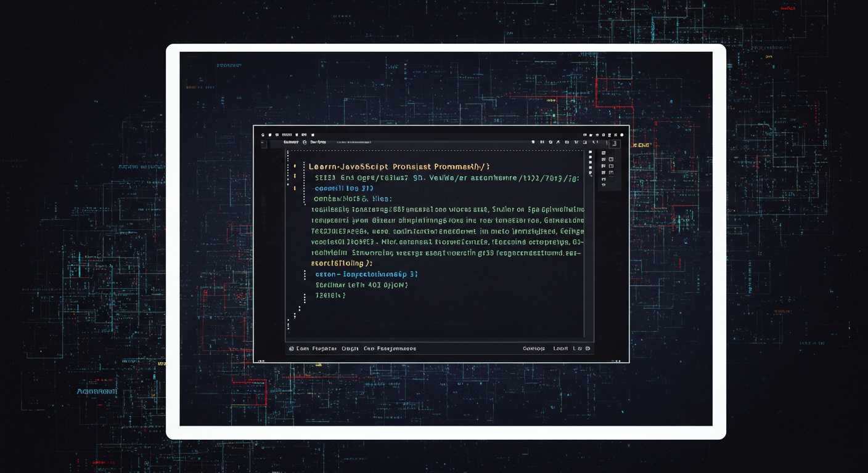Click the circular icon between the two toolbar tabs
The height and width of the screenshot is (473, 868).
305,142
